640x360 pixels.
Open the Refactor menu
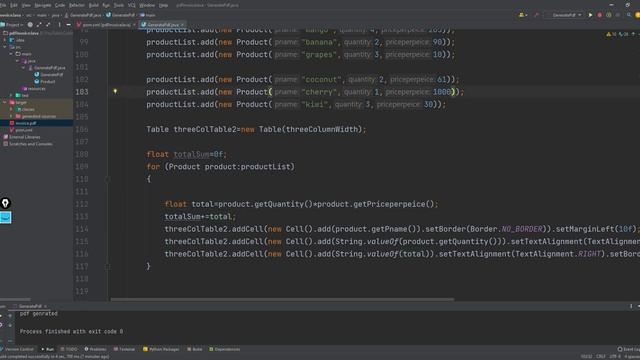[x=76, y=5]
